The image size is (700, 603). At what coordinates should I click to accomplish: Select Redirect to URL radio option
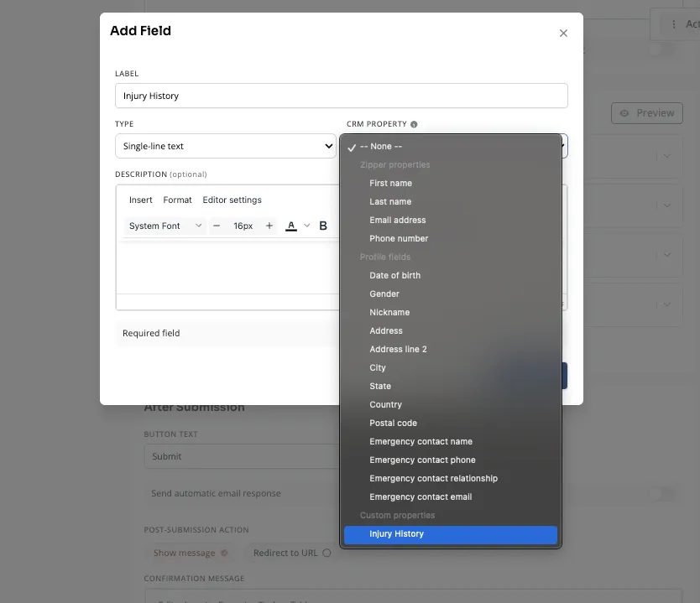[x=292, y=553]
